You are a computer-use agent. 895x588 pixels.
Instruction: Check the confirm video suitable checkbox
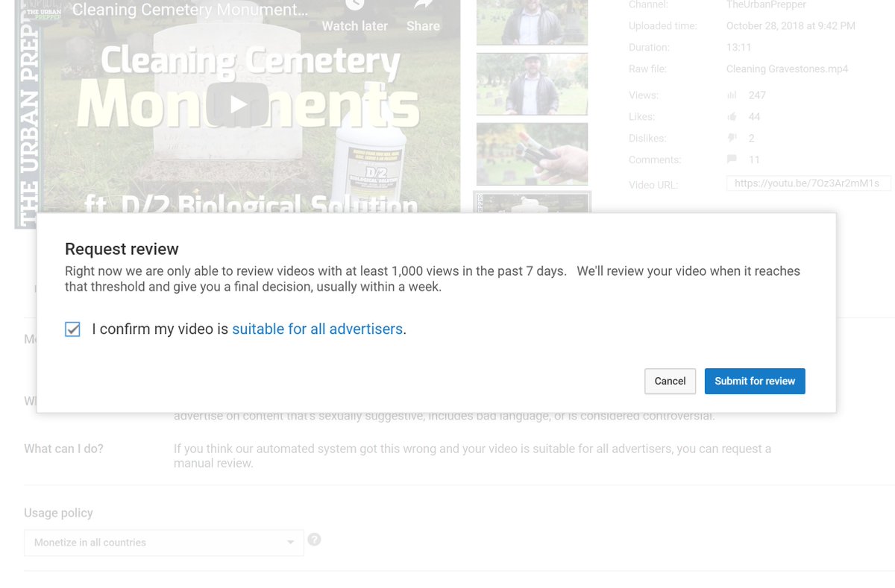[x=72, y=329]
